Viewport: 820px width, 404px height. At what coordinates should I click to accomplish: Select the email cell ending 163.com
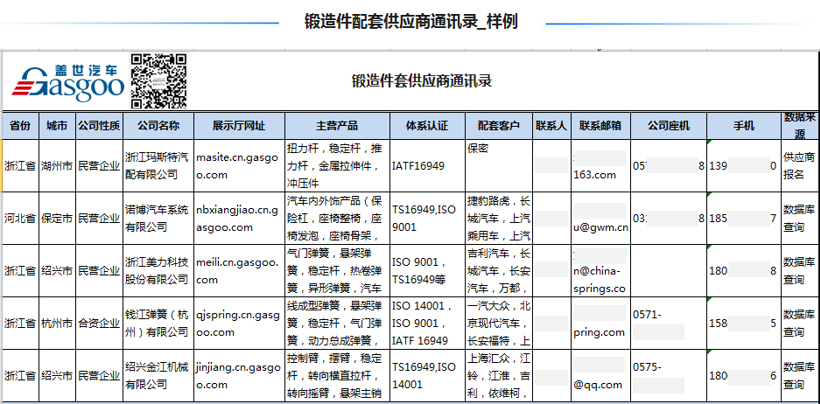(x=600, y=166)
